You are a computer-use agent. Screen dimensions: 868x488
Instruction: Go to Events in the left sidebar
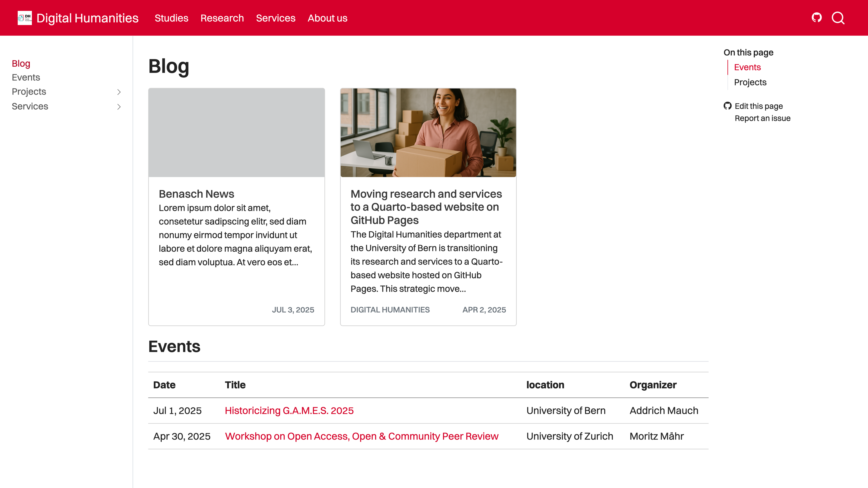pos(26,77)
